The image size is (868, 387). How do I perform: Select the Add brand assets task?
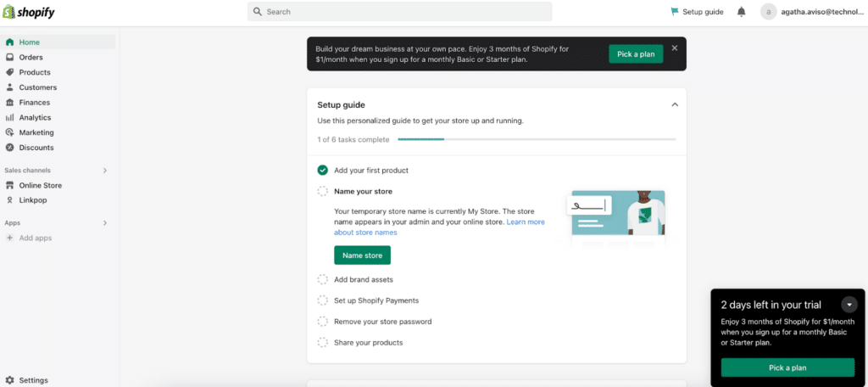tap(364, 279)
